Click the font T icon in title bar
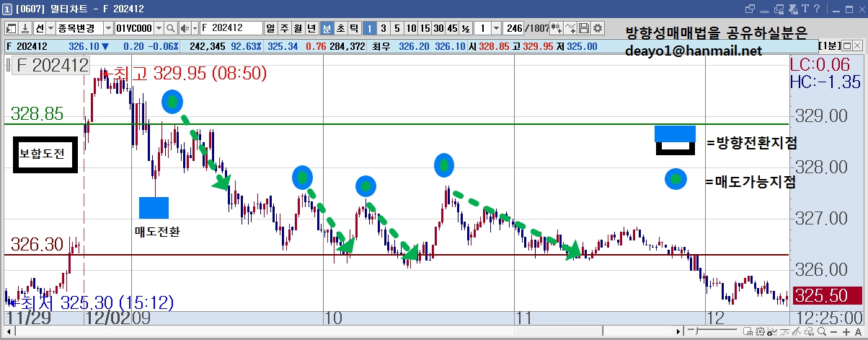 point(805,9)
